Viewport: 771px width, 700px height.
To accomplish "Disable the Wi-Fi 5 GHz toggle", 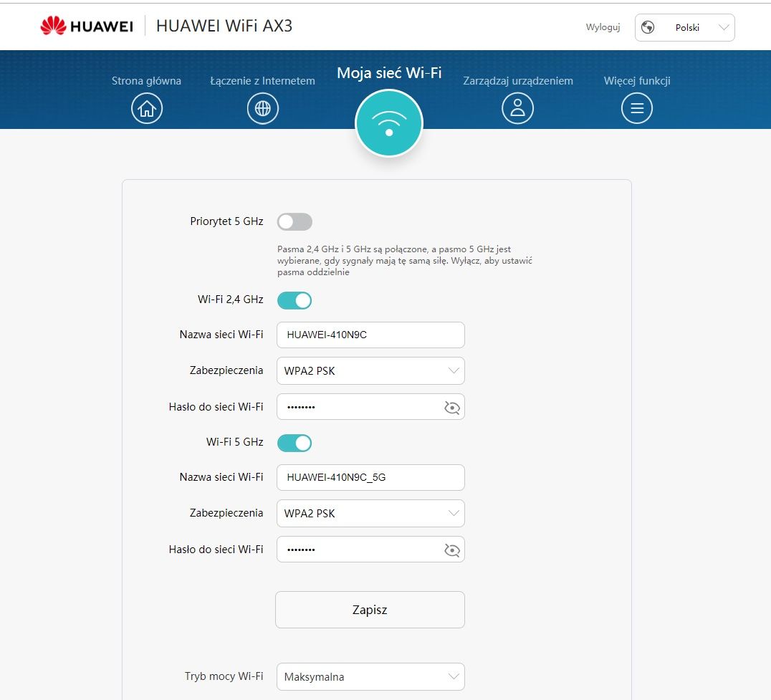I will coord(294,443).
